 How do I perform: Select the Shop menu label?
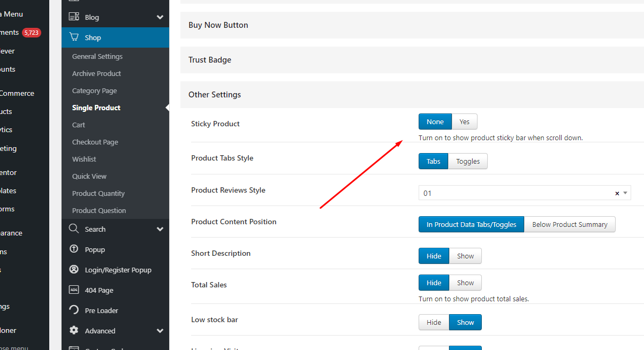[x=93, y=37]
